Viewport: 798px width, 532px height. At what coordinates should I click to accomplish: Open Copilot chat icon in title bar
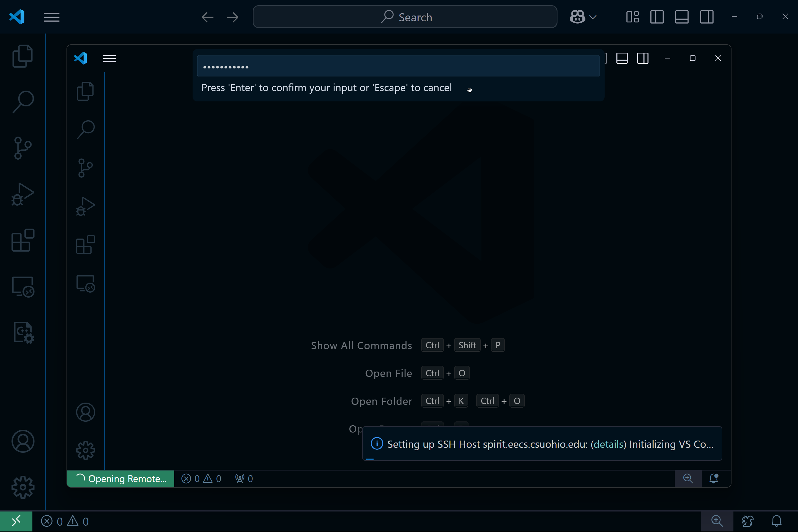tap(577, 17)
